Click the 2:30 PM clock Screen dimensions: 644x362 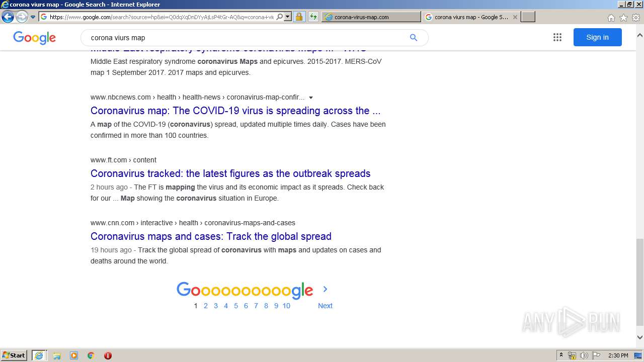click(x=618, y=355)
